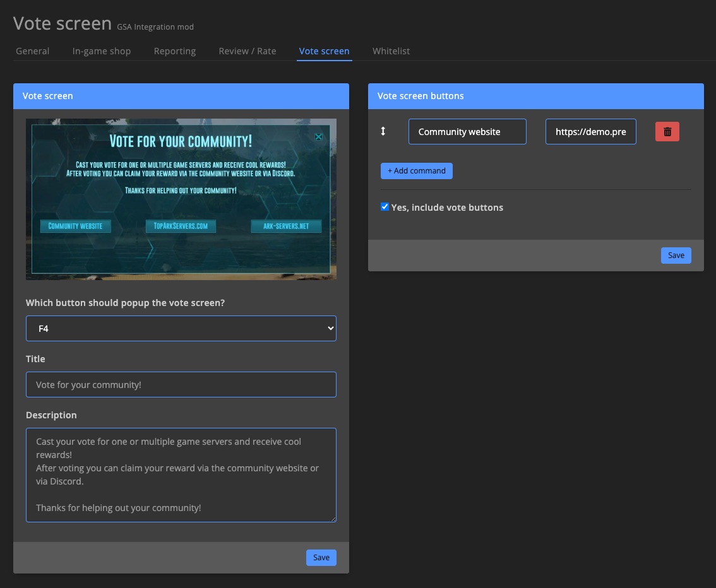Save the Vote screen settings
The height and width of the screenshot is (588, 716).
[321, 557]
